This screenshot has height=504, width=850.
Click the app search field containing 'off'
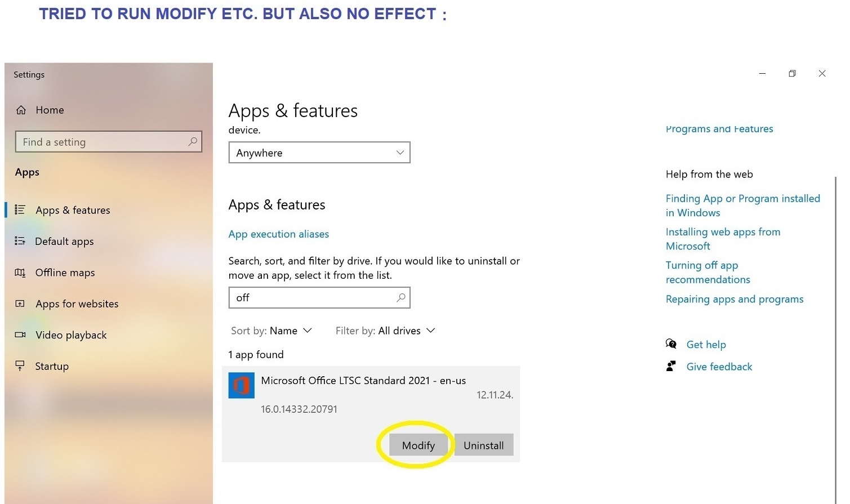click(x=319, y=297)
